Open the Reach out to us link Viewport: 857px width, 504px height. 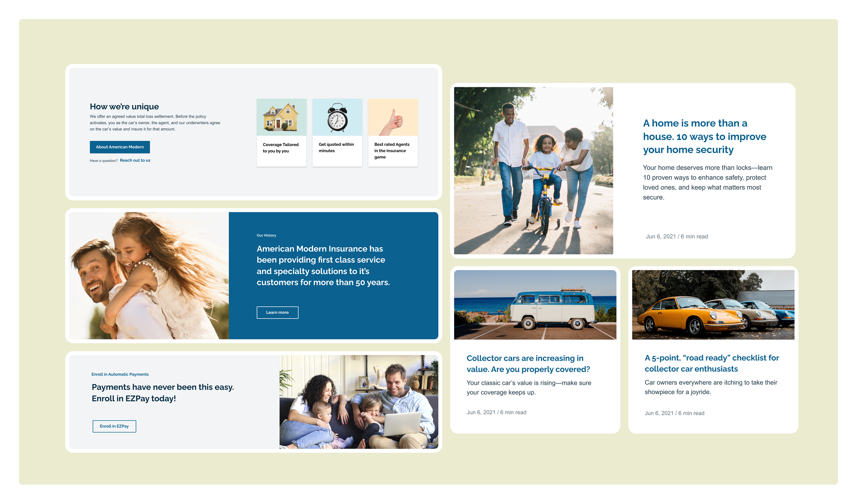[135, 160]
